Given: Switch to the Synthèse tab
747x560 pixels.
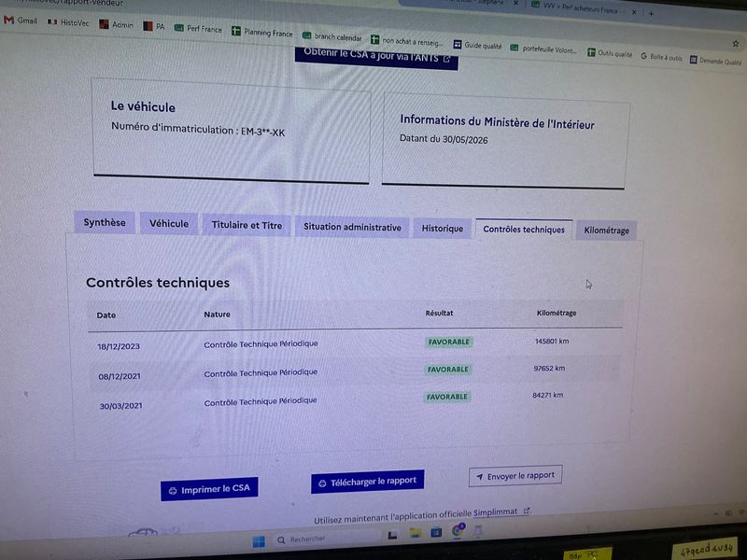Looking at the screenshot, I should click(x=105, y=222).
